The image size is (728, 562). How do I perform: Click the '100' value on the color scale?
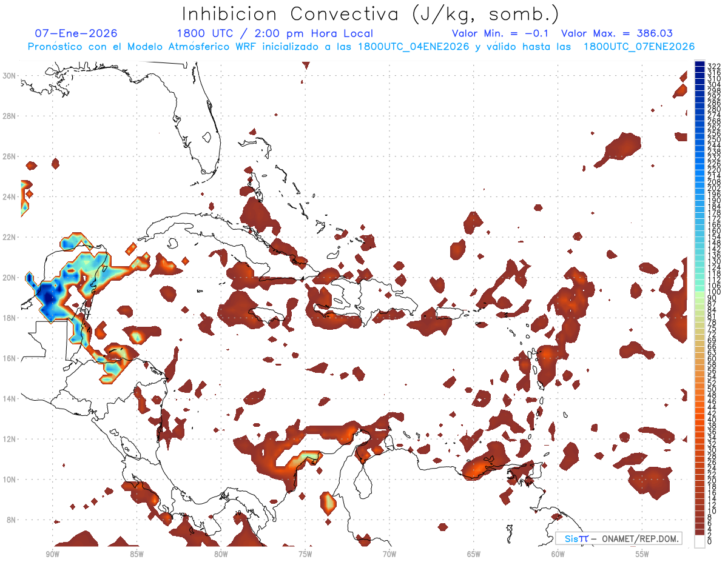(x=713, y=292)
